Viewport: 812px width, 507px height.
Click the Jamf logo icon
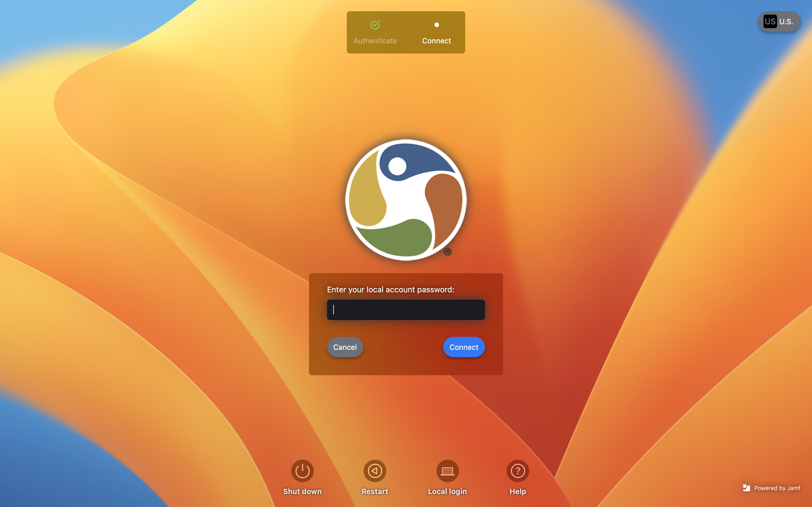[x=746, y=488]
